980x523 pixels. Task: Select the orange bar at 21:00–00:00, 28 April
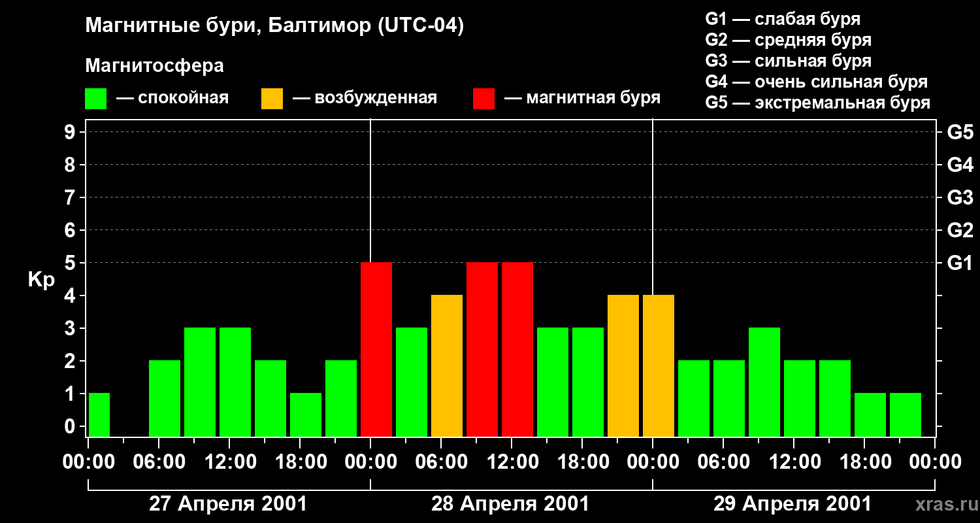tap(623, 366)
